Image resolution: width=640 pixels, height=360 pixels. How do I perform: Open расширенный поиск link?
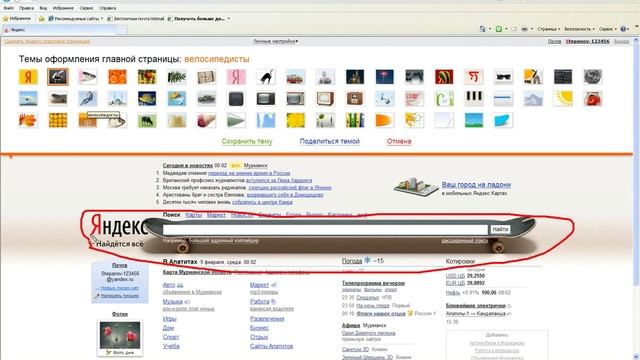pyautogui.click(x=464, y=240)
